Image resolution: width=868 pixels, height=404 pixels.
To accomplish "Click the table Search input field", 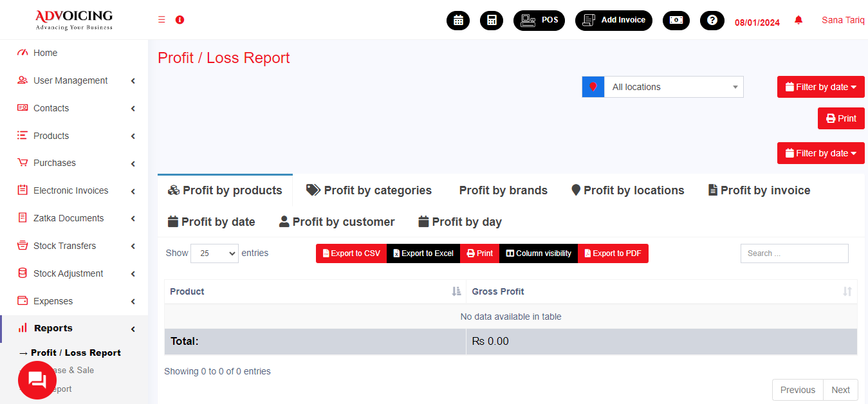I will [794, 253].
